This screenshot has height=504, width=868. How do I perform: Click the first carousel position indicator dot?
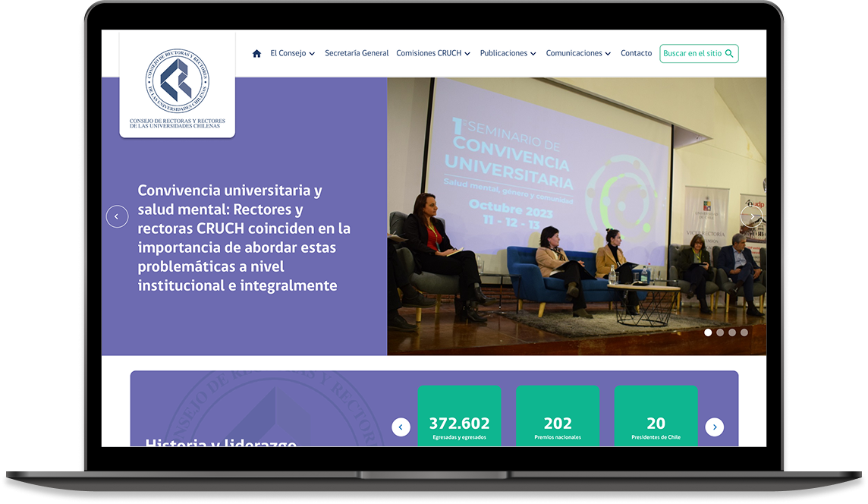click(x=708, y=332)
